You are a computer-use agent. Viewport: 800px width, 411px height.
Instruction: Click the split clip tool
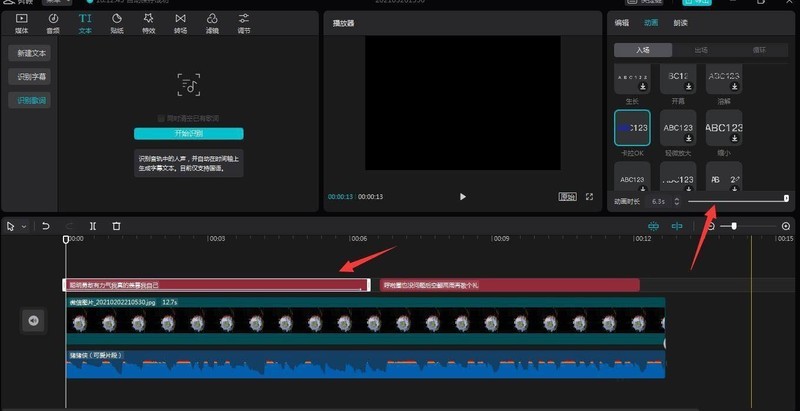coord(93,226)
